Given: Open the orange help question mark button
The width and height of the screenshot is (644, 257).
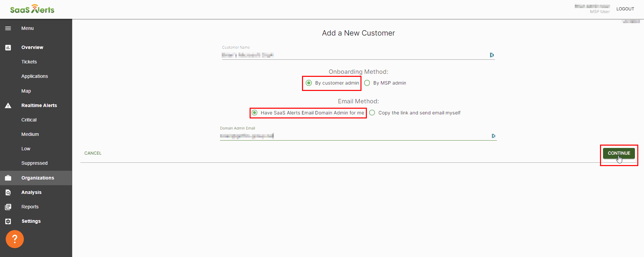Looking at the screenshot, I should click(x=15, y=239).
